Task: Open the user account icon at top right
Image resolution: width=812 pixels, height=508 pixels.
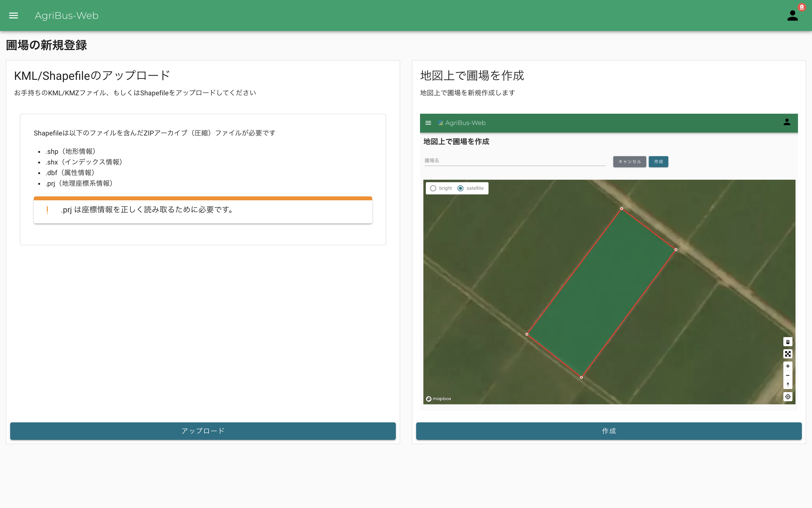Action: click(792, 15)
